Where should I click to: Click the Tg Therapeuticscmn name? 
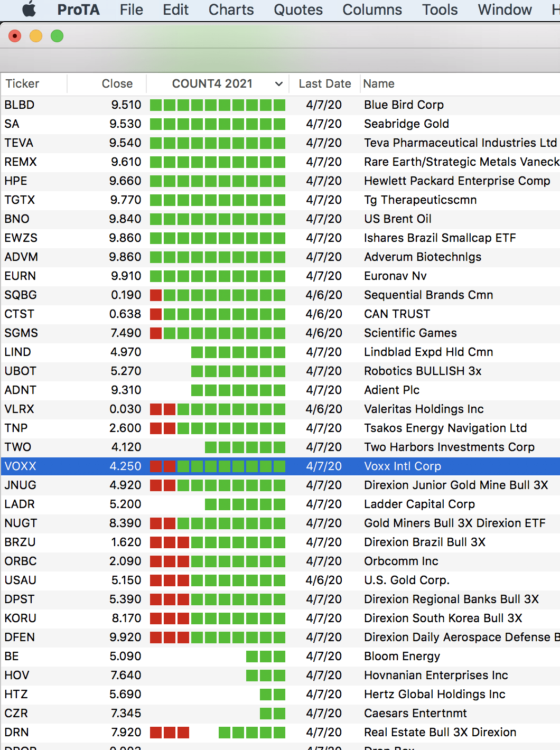[x=420, y=200]
